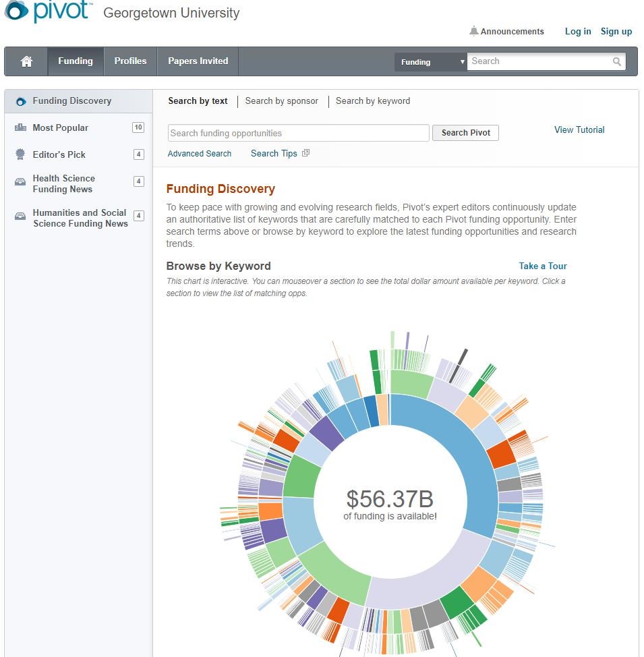The height and width of the screenshot is (657, 644).
Task: Click the Editor's Pick badge icon
Action: coord(20,154)
